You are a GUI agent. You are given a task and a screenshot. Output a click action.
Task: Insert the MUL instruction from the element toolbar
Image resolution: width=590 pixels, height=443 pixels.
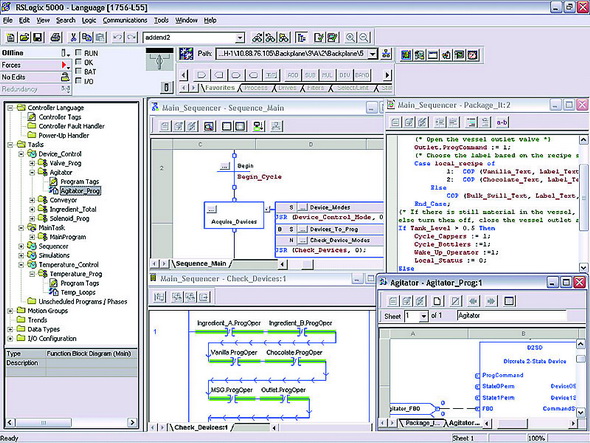tap(327, 75)
